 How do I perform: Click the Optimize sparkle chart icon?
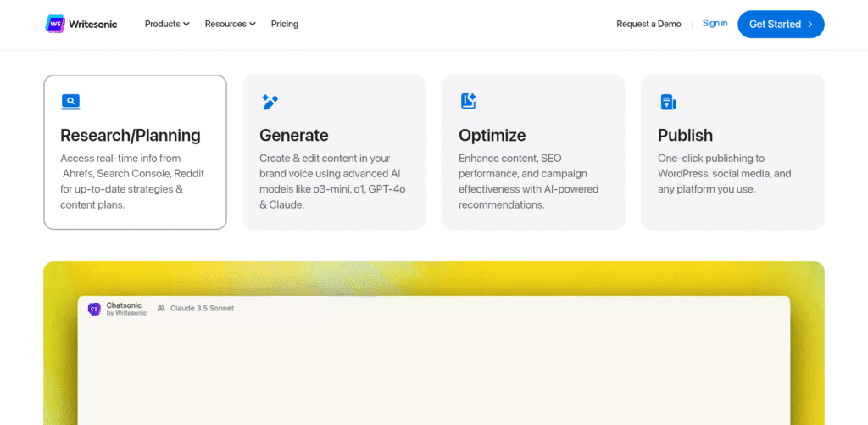[469, 102]
